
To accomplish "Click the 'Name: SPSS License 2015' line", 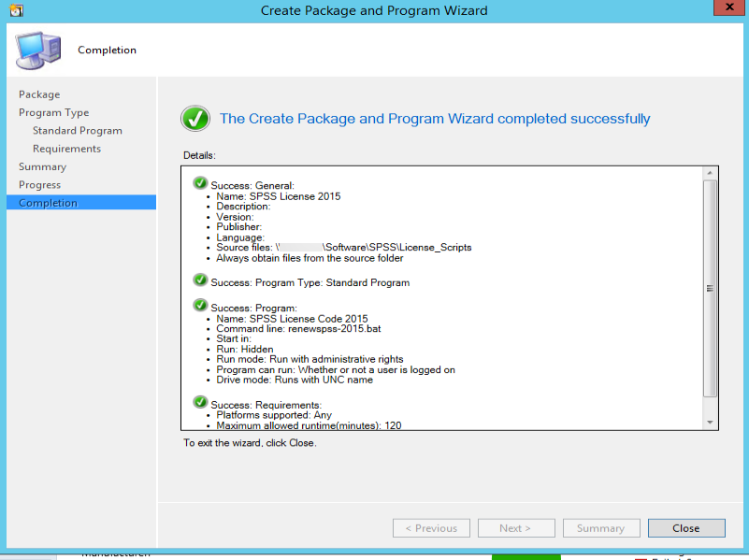I will (279, 196).
